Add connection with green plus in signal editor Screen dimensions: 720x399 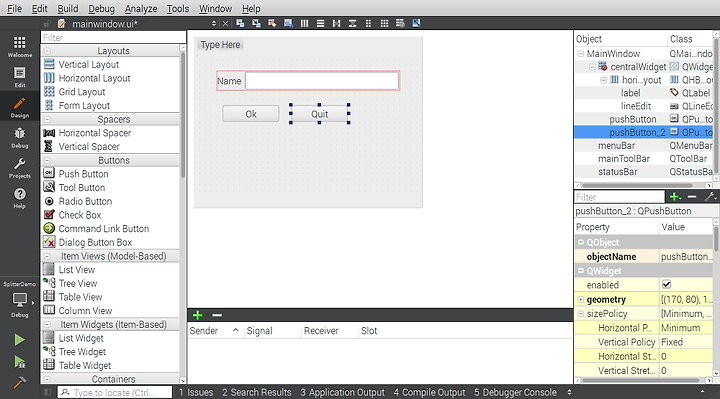pos(197,315)
